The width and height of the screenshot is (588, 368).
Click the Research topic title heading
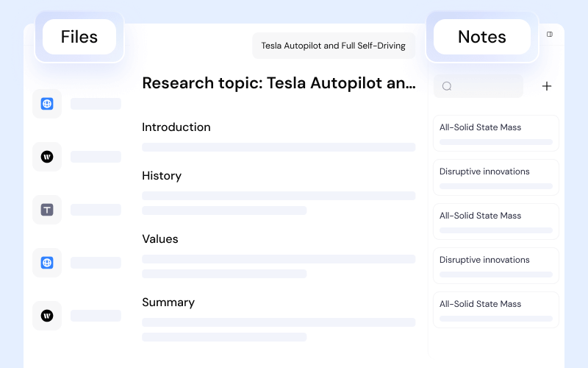[x=279, y=83]
